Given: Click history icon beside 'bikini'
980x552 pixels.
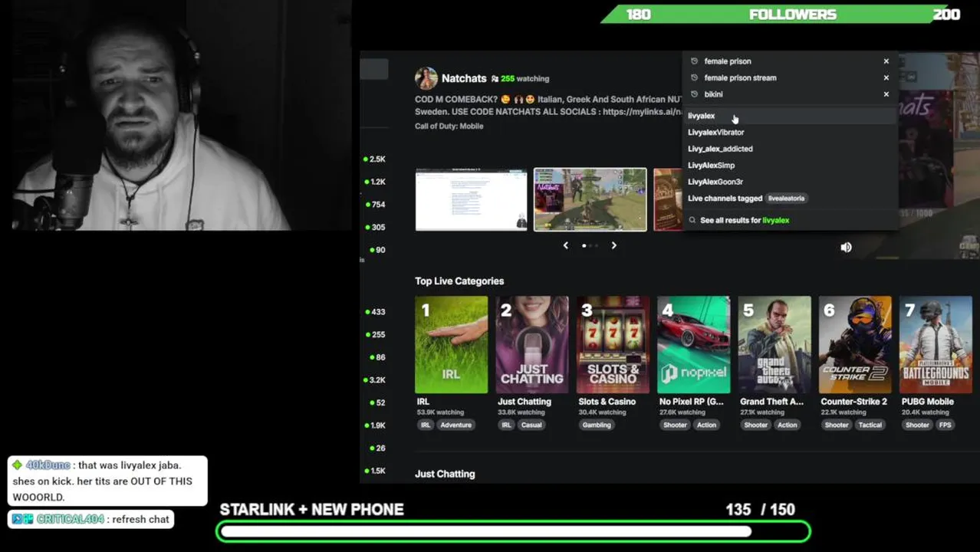Looking at the screenshot, I should (694, 94).
